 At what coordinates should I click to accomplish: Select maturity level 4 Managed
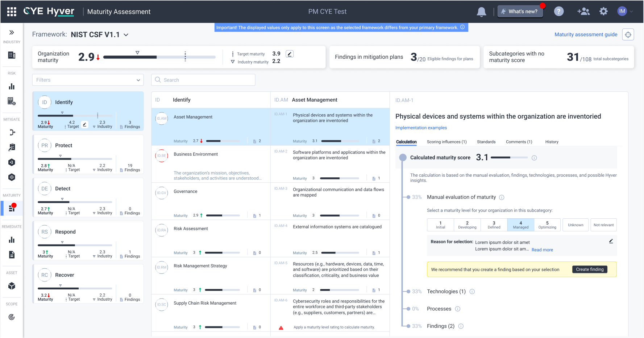tap(520, 225)
